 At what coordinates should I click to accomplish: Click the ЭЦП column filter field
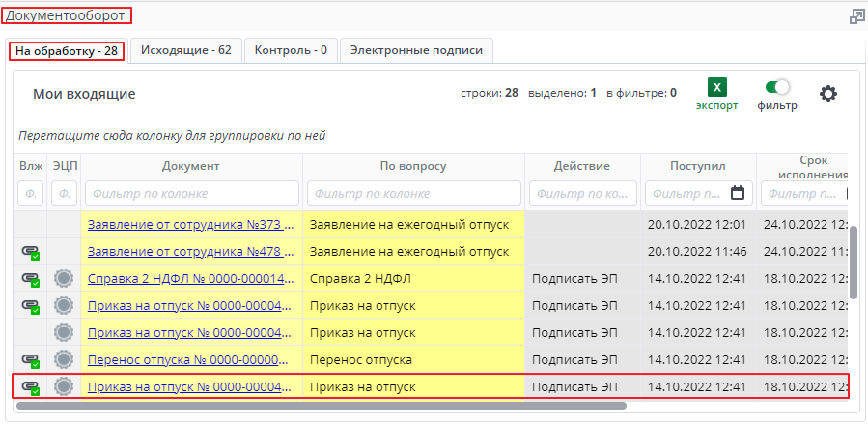[x=65, y=193]
